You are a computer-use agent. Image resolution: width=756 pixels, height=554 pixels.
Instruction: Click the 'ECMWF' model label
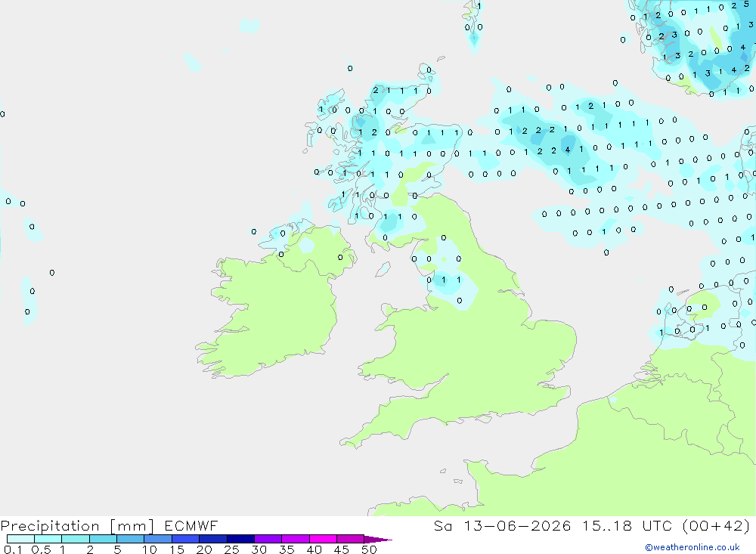191,525
